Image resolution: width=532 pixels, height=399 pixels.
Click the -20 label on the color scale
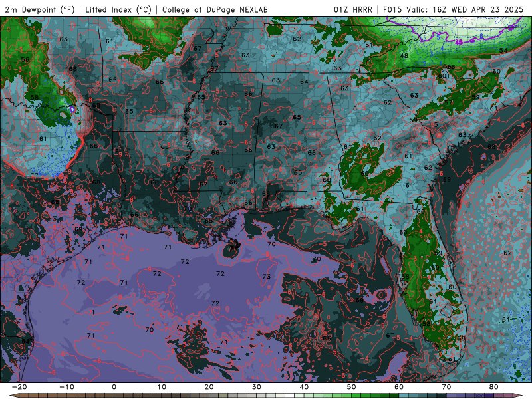click(19, 387)
